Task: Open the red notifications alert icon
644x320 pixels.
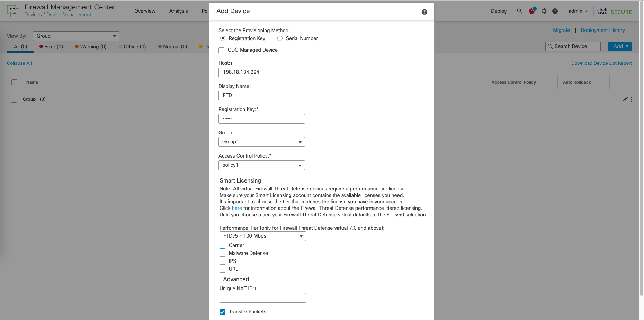Action: (532, 11)
